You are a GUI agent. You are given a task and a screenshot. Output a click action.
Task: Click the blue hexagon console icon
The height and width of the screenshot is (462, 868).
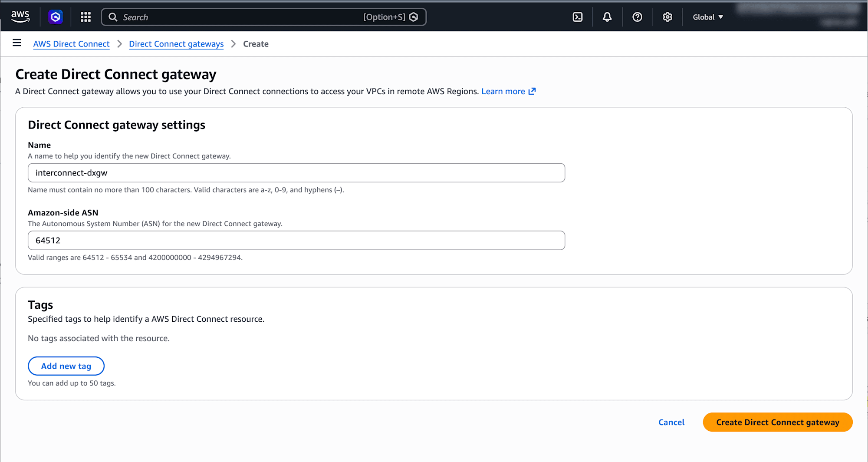[x=56, y=17]
